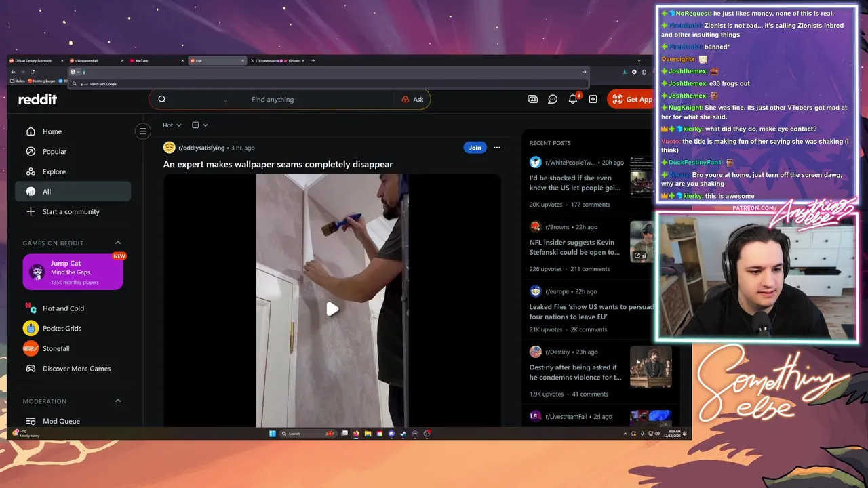Click Start a community
Image resolution: width=868 pixels, height=488 pixels.
coord(73,211)
